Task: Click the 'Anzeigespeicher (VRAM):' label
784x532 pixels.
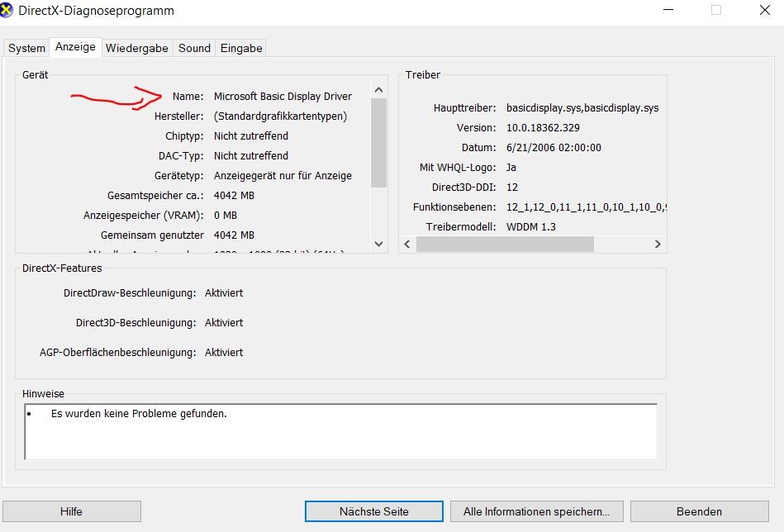Action: click(144, 216)
